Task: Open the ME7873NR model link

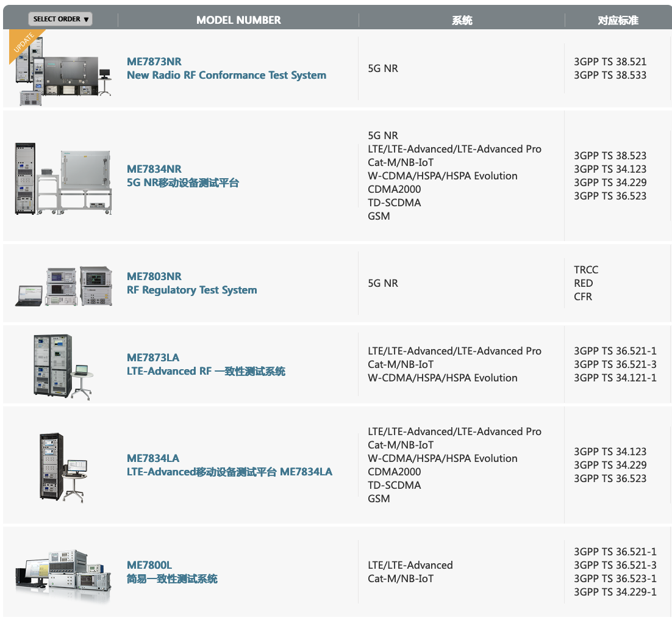Action: [x=154, y=62]
